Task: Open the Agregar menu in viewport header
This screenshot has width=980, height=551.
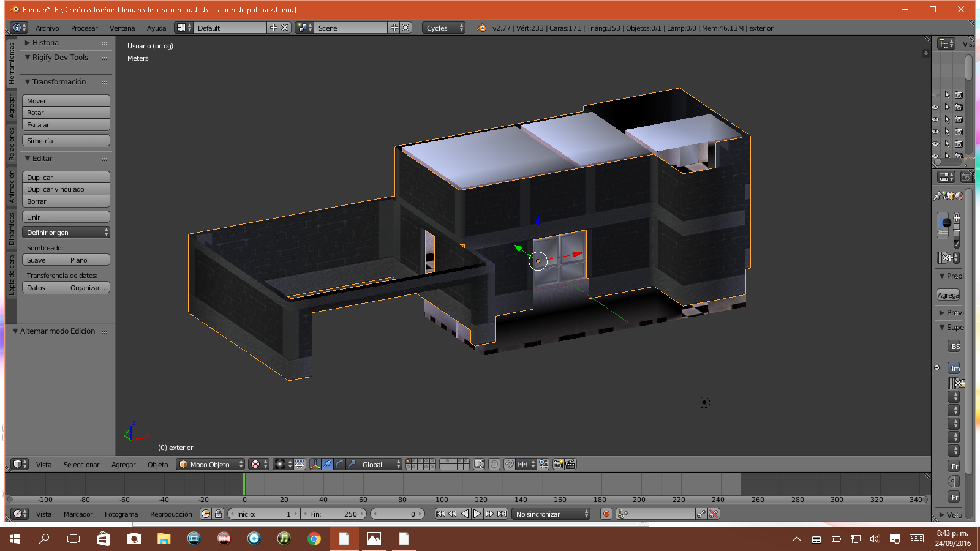Action: [x=123, y=465]
